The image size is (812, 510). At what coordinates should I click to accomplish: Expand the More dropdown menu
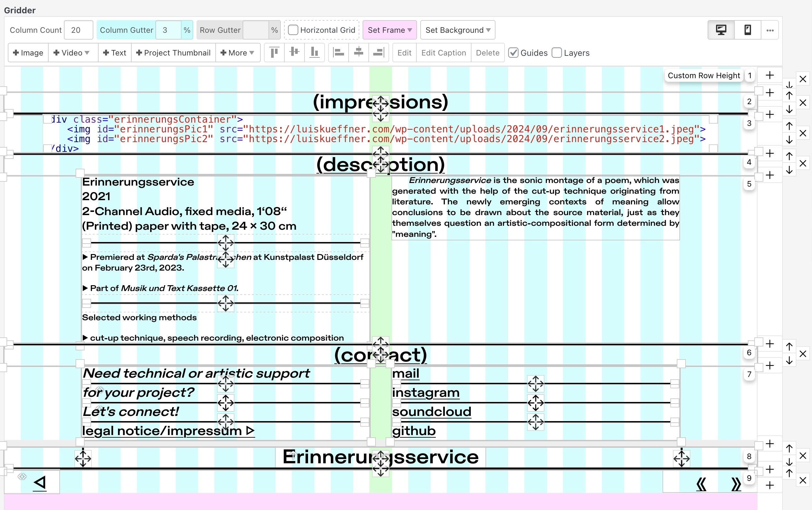click(x=238, y=53)
